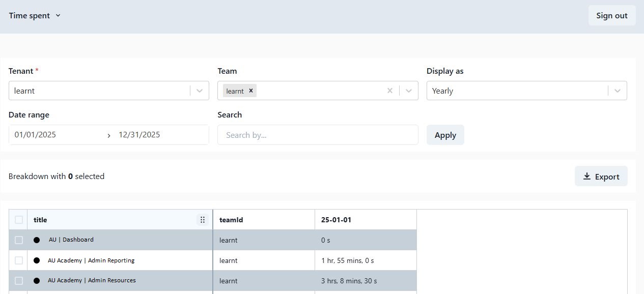Expand the Team dropdown arrow
The width and height of the screenshot is (644, 294).
408,91
